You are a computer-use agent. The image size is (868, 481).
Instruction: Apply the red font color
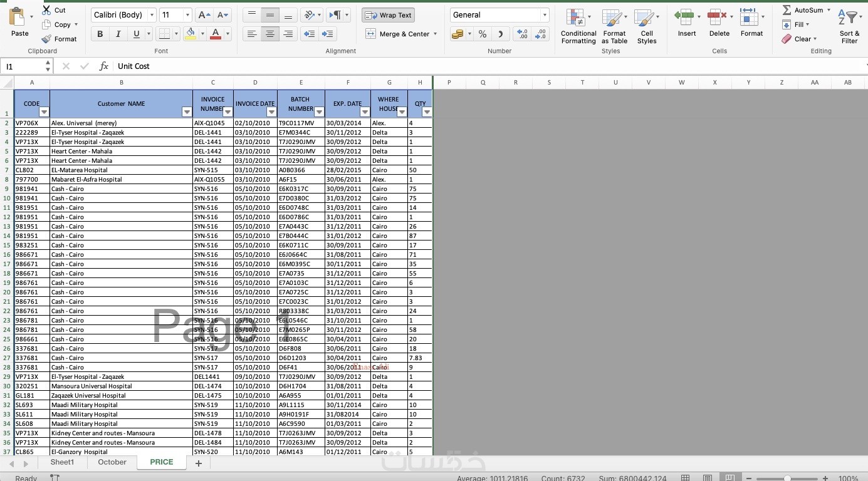pos(216,34)
